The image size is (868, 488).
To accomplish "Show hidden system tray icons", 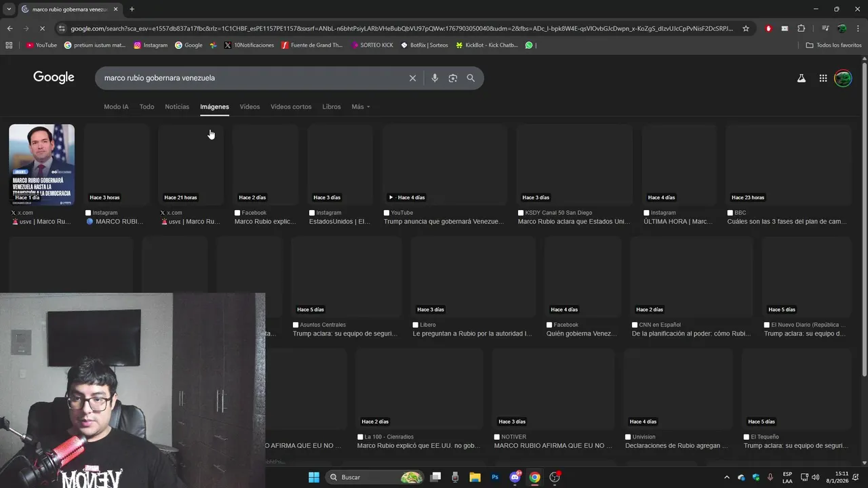I will [x=727, y=477].
